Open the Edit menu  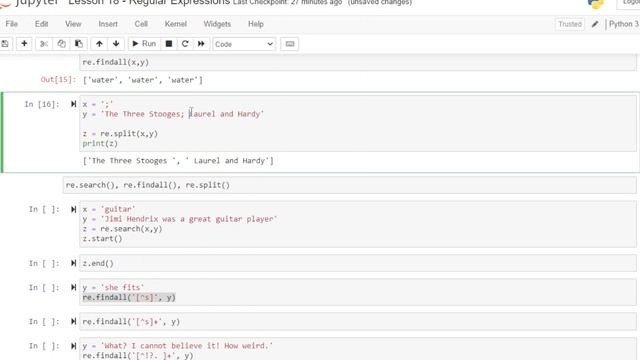coord(41,24)
